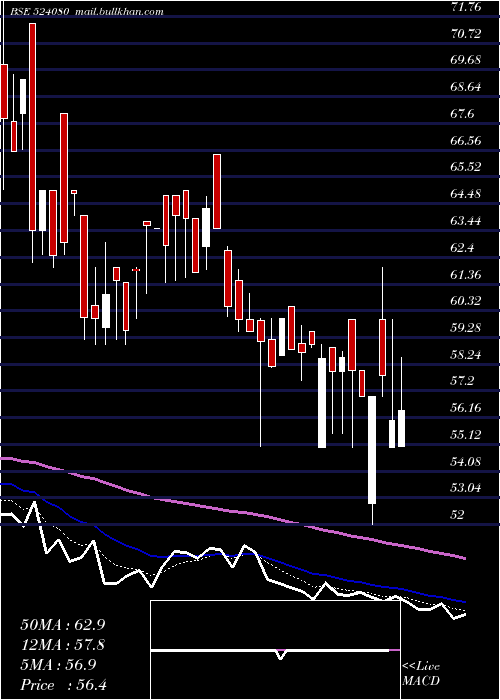Click the red candle peaking near 66.56

click(217, 192)
